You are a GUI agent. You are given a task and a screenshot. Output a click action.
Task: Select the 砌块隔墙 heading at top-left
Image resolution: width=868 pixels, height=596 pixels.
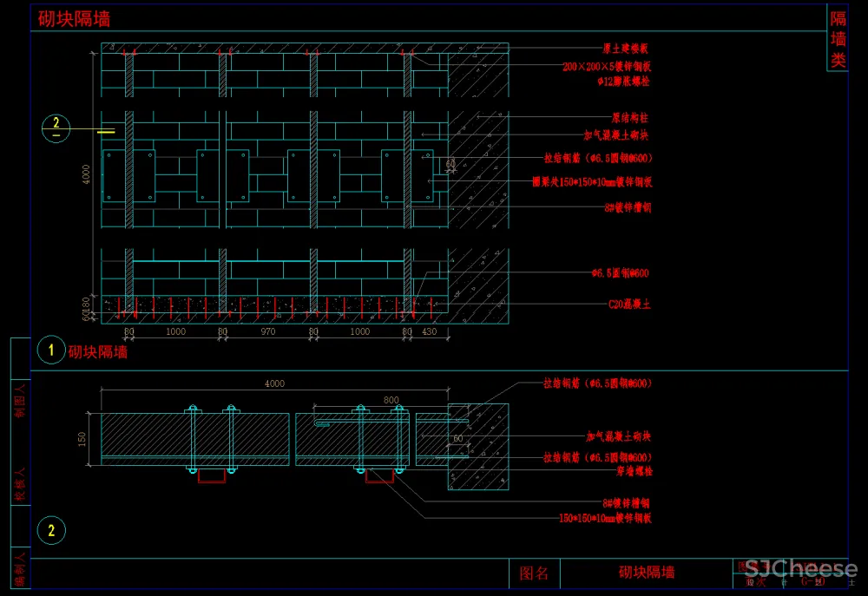tap(74, 19)
